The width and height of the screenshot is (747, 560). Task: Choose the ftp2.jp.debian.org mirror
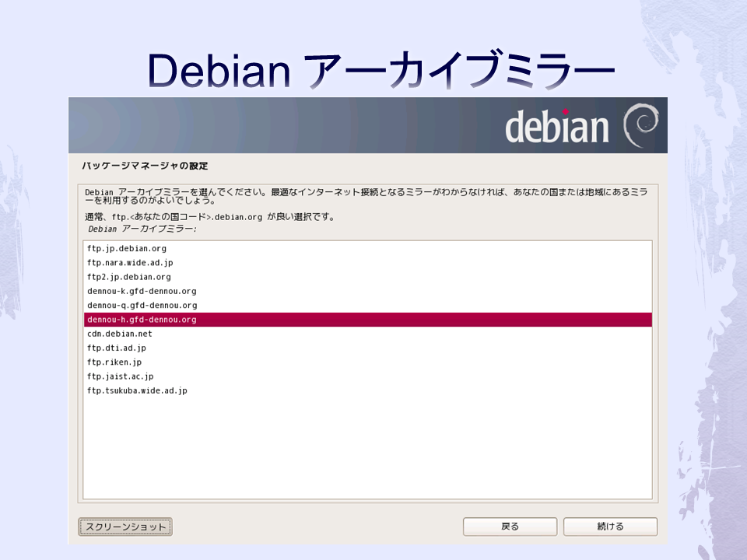[x=368, y=277]
